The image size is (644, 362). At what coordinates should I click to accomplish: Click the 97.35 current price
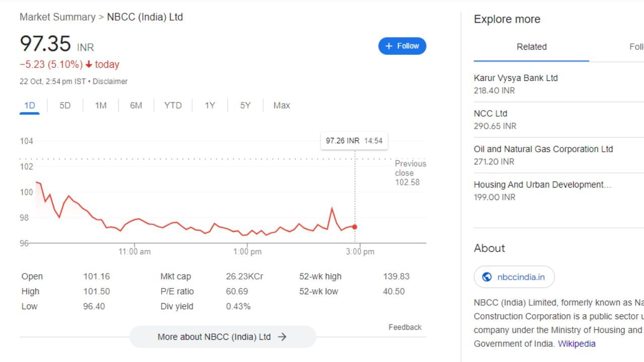45,44
